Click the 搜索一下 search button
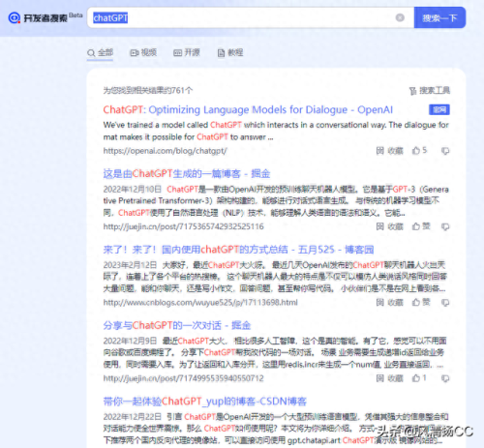This screenshot has width=484, height=448. click(439, 17)
